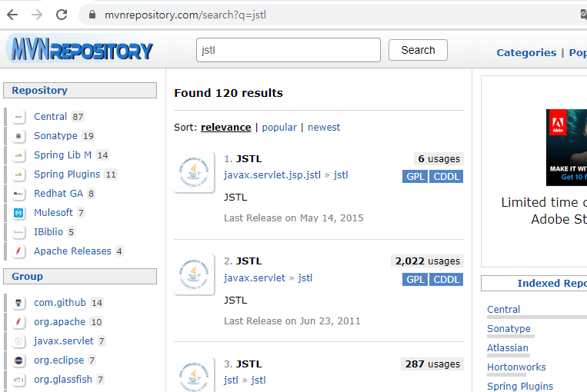Viewport: 587px width, 392px height.
Task: Open the second JSTL result title
Action: (249, 261)
